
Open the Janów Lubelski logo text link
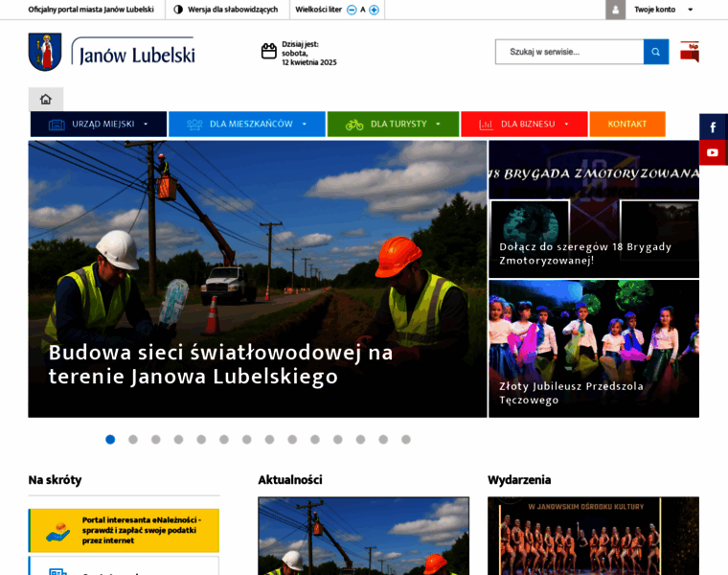(x=134, y=52)
